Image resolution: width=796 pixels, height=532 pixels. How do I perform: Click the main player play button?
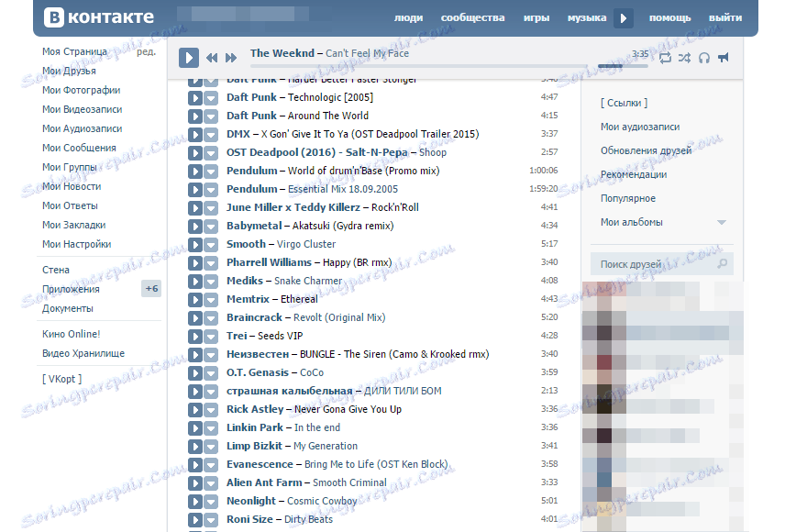188,58
